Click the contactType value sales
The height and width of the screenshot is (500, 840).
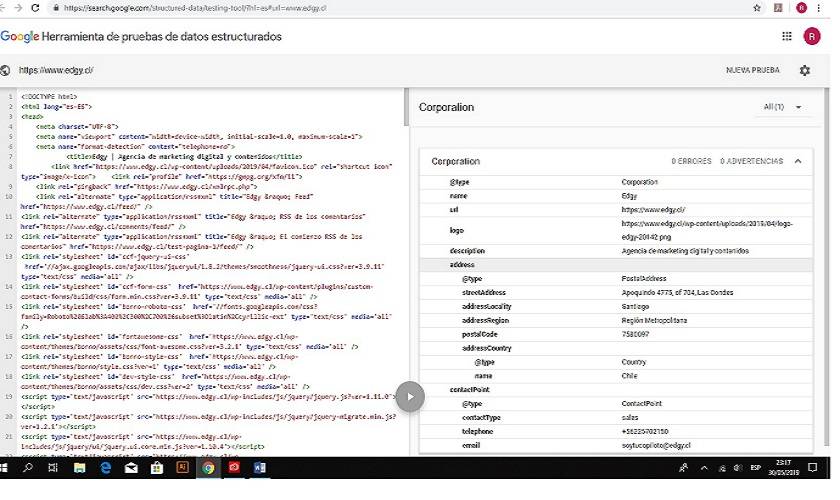pyautogui.click(x=629, y=417)
